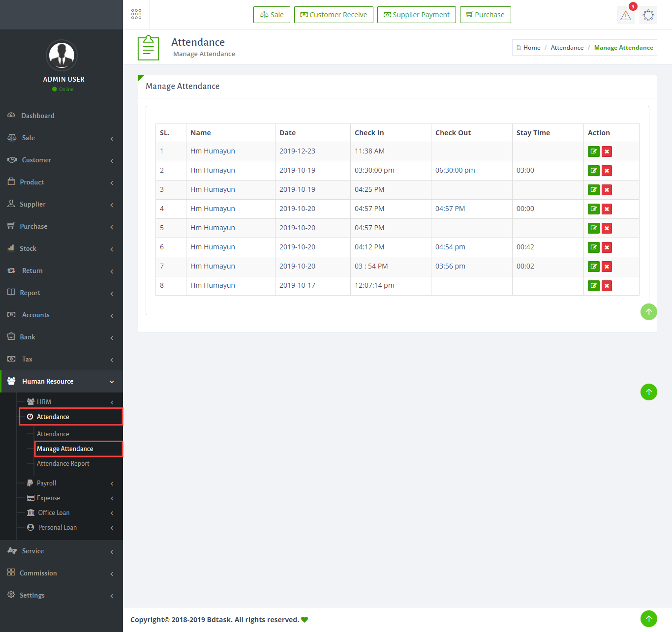Click the admin user avatar

[61, 56]
